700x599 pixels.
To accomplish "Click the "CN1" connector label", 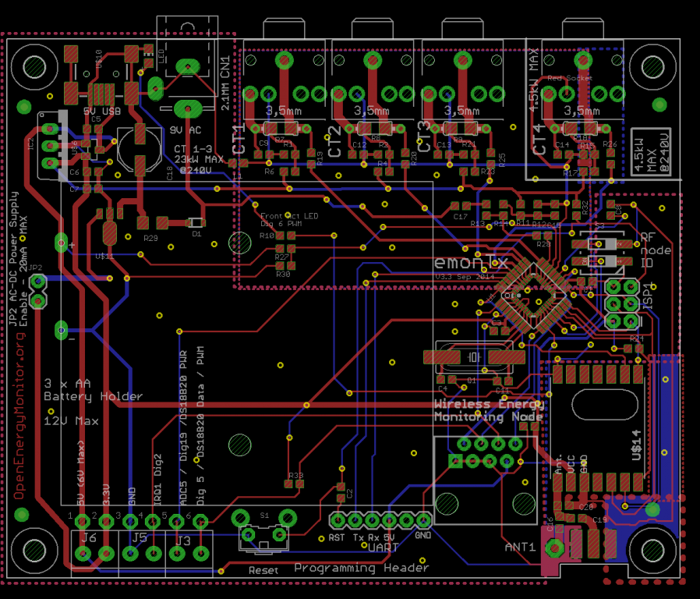I will (225, 67).
